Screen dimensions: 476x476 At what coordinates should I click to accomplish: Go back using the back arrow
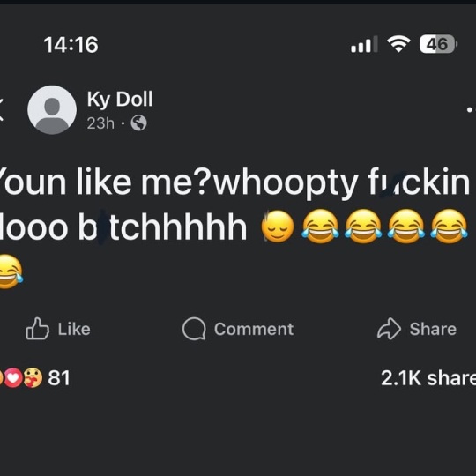1,110
